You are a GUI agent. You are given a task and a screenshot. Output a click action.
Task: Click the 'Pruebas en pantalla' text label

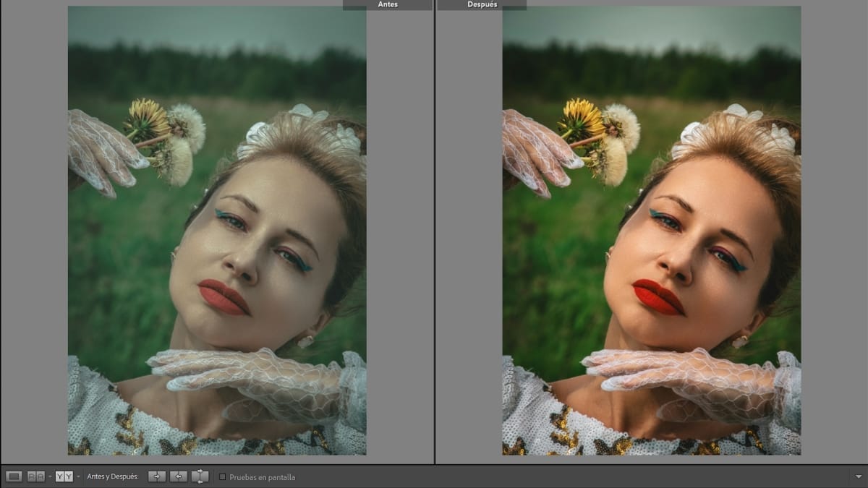click(x=262, y=477)
